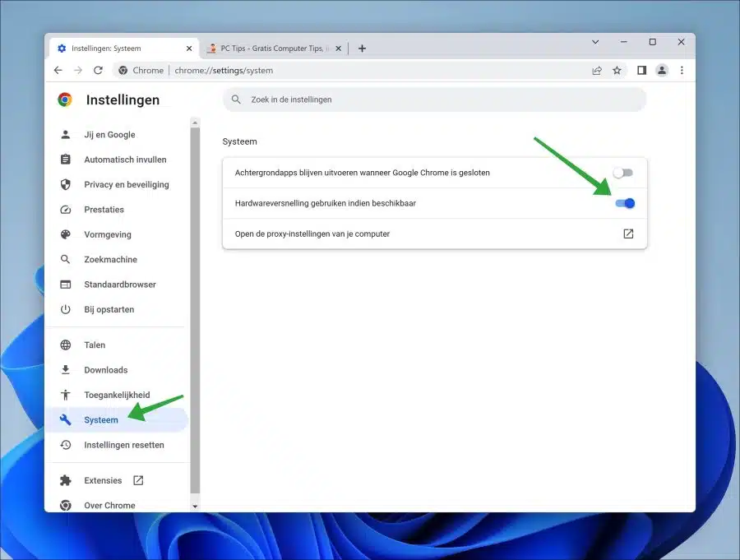Screen dimensions: 740x560
Task: Open the tab search chevron
Action: click(x=595, y=42)
